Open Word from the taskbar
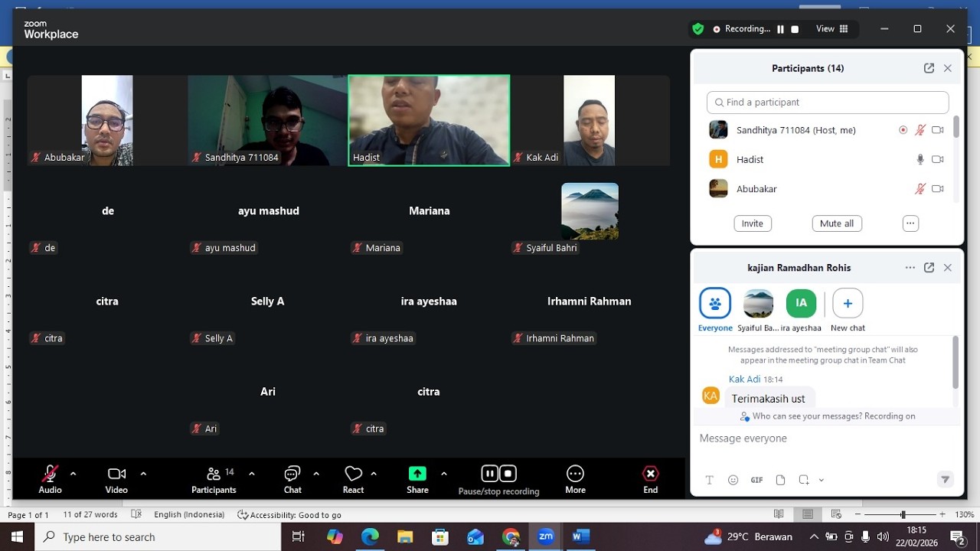980x551 pixels. tap(581, 537)
